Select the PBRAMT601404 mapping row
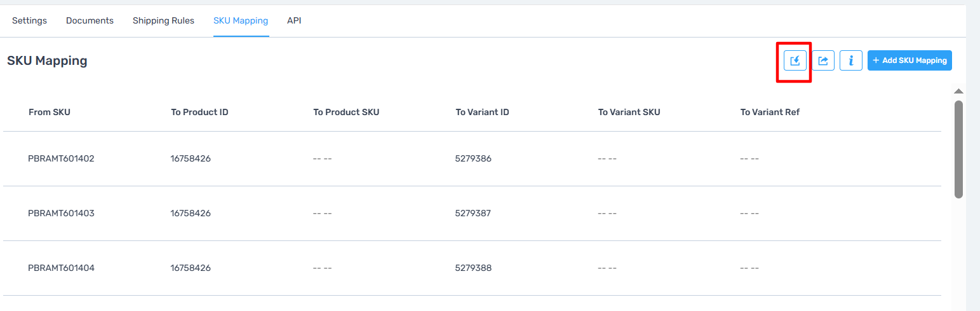 tap(472, 268)
